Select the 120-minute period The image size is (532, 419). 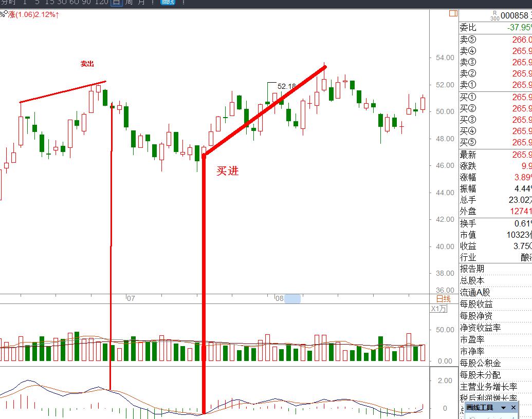coord(101,2)
